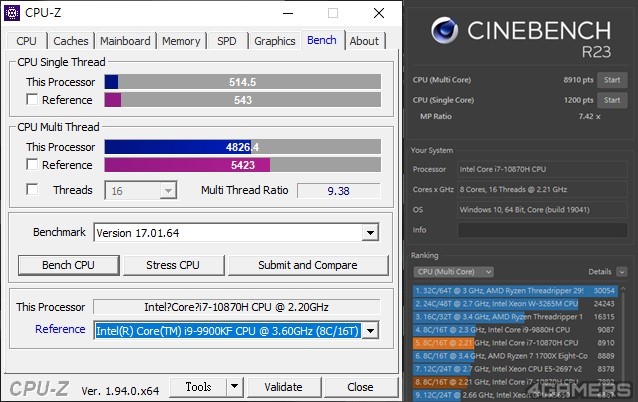
Task: Open the About tab
Action: tap(364, 41)
